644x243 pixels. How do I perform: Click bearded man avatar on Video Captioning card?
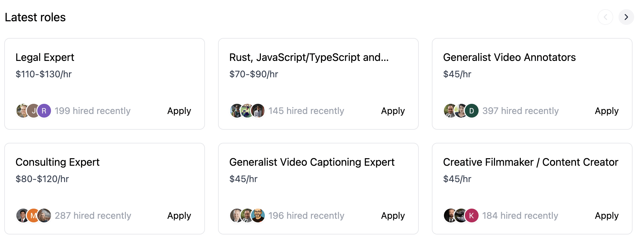pos(258,215)
